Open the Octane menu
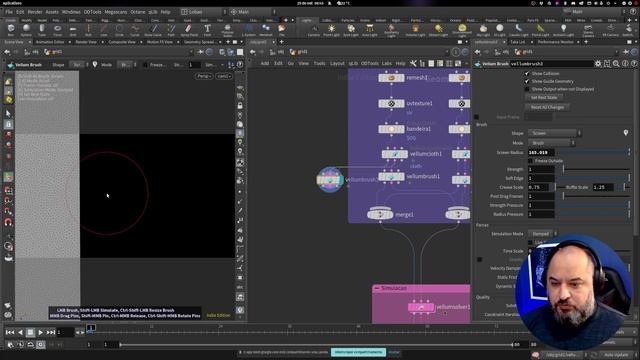 (x=138, y=12)
